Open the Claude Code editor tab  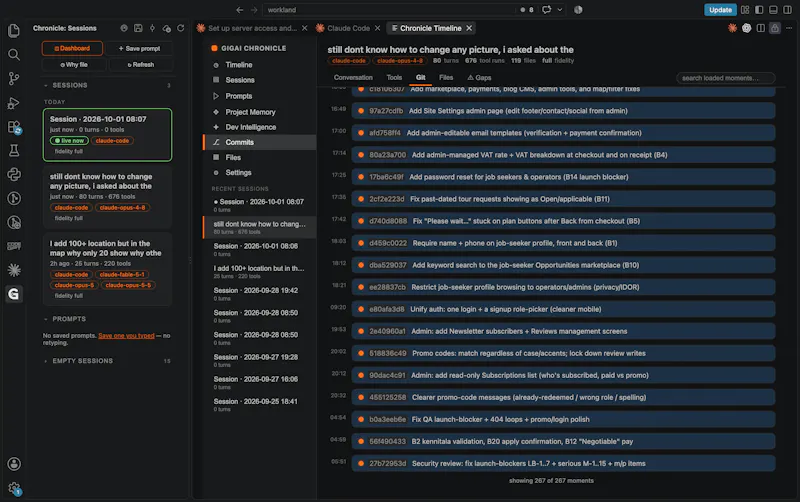pyautogui.click(x=348, y=28)
